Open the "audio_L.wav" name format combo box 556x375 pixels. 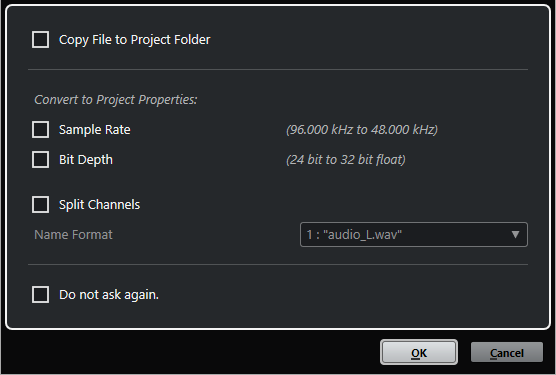414,234
